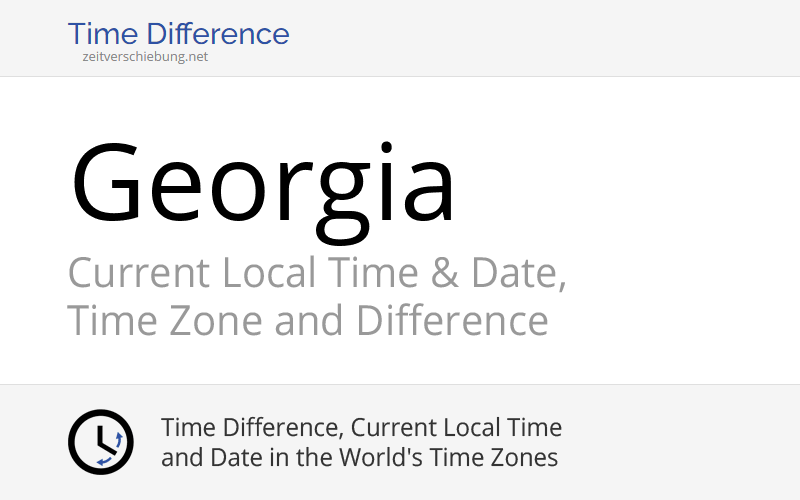Click the zeitverschiebung.net text under the logo
800x500 pixels.
pos(146,57)
